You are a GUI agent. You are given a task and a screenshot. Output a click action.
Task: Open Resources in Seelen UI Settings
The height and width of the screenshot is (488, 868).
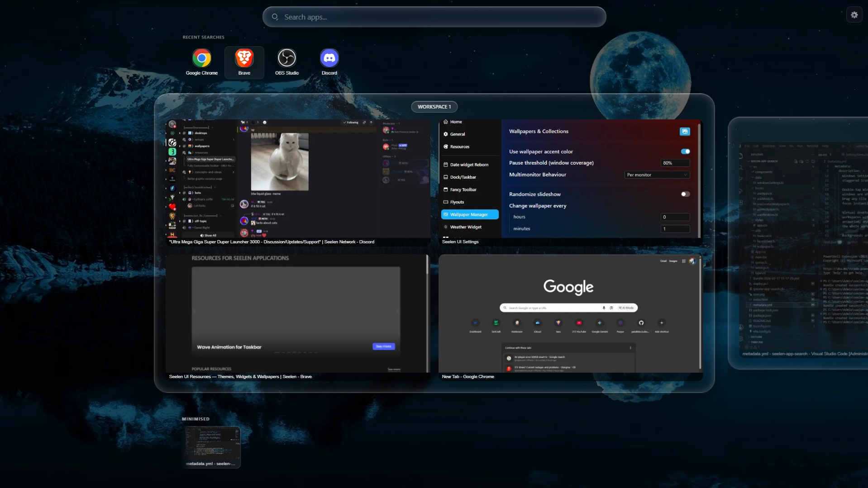(470, 147)
